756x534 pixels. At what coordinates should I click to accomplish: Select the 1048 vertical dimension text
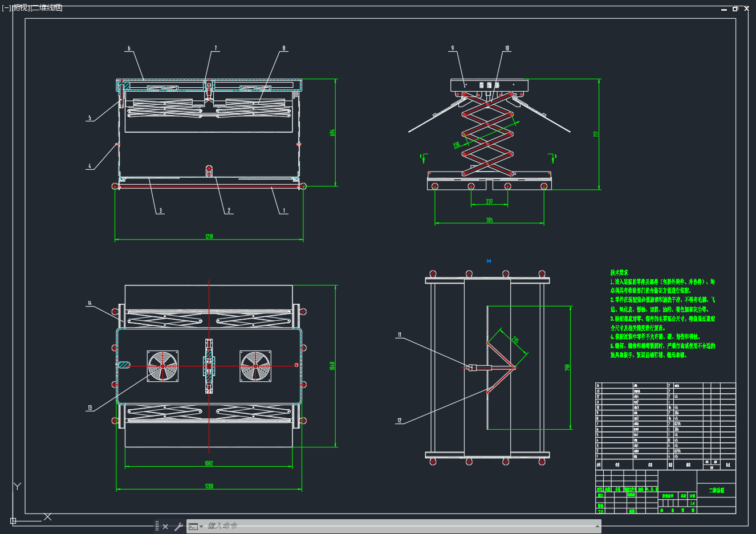coord(332,365)
